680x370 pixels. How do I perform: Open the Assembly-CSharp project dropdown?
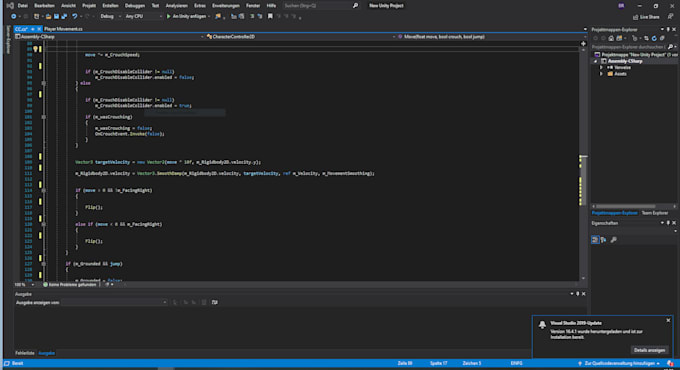(x=109, y=37)
